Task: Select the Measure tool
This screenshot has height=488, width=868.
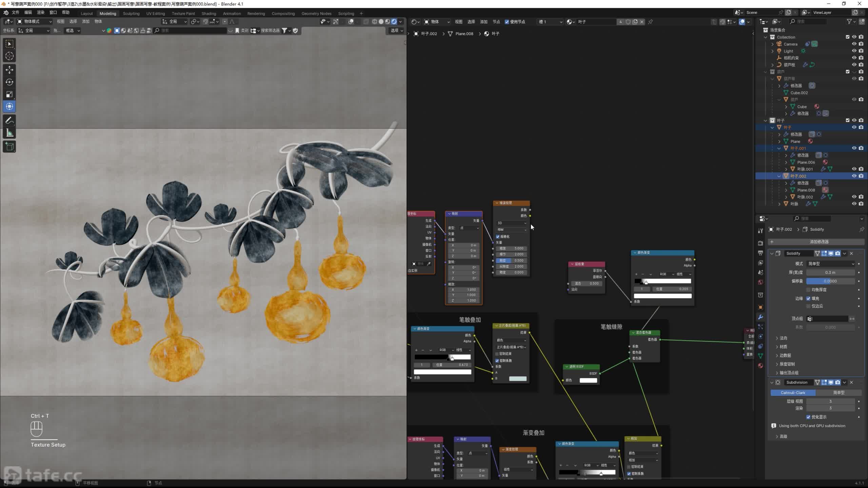Action: coord(9,133)
